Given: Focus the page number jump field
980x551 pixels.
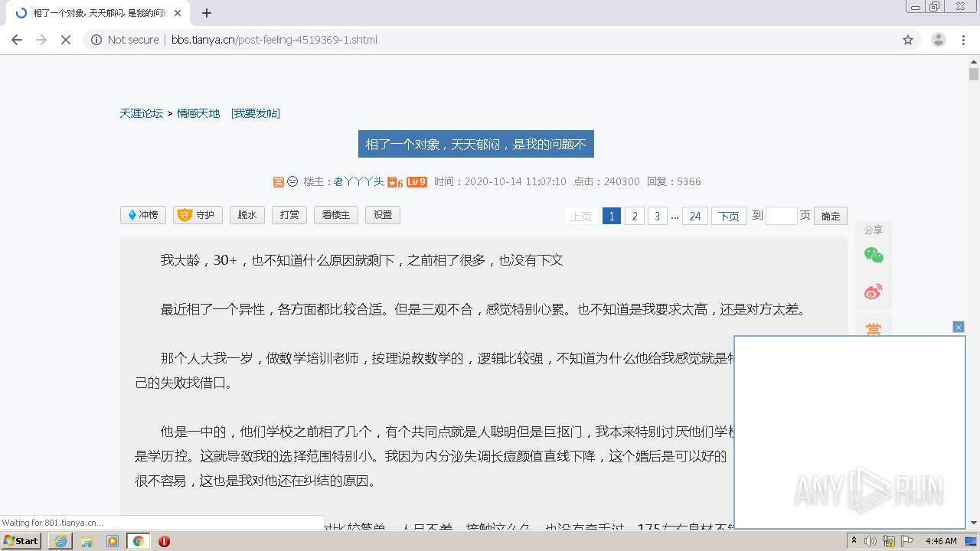Looking at the screenshot, I should coord(781,216).
